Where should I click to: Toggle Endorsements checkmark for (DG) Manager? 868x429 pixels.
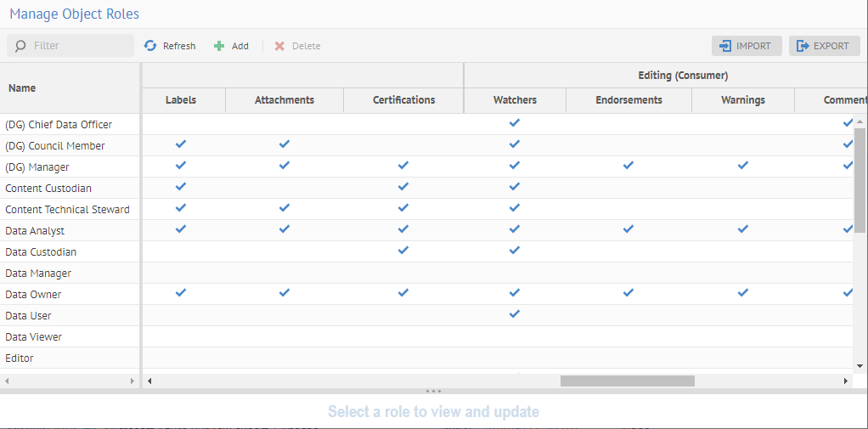[628, 166]
